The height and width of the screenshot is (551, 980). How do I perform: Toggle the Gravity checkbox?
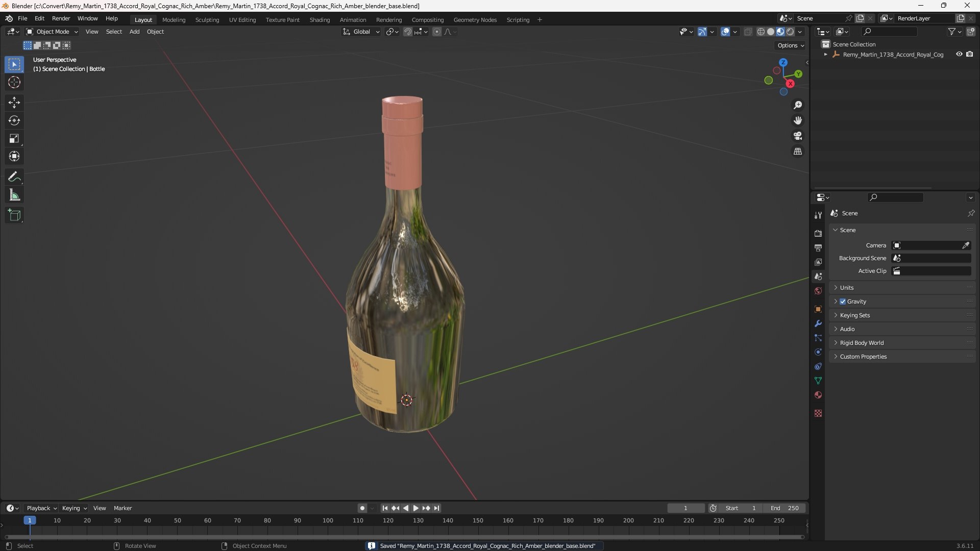click(843, 302)
